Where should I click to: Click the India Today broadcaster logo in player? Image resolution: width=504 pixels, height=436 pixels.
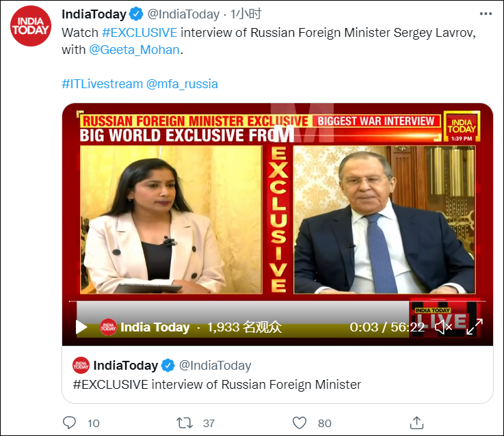pyautogui.click(x=108, y=327)
